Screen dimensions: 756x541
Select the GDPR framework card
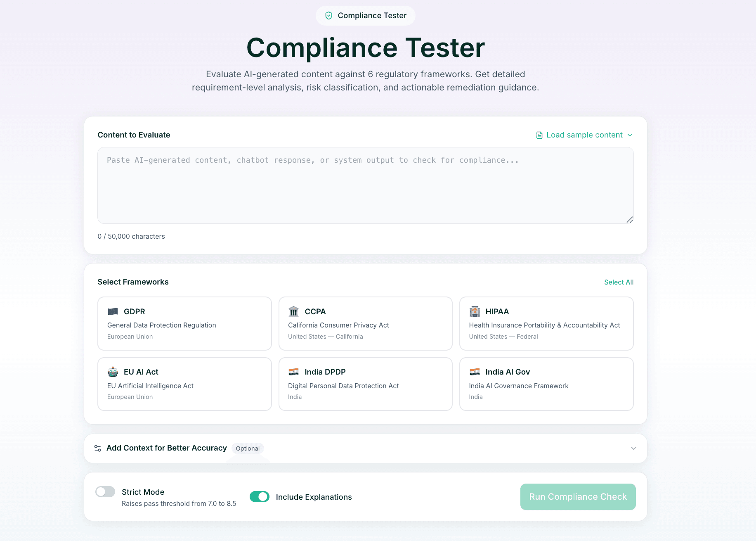click(x=184, y=323)
